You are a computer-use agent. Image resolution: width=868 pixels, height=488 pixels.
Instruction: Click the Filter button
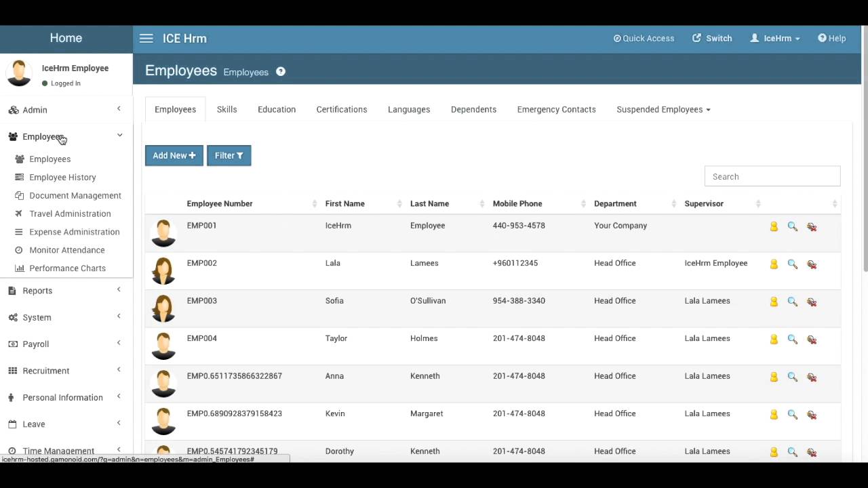pos(229,155)
